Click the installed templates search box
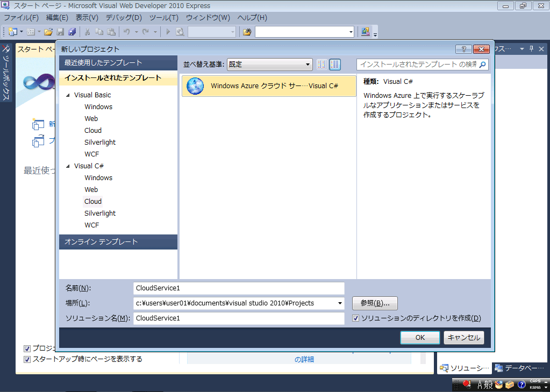550x392 pixels. point(423,64)
